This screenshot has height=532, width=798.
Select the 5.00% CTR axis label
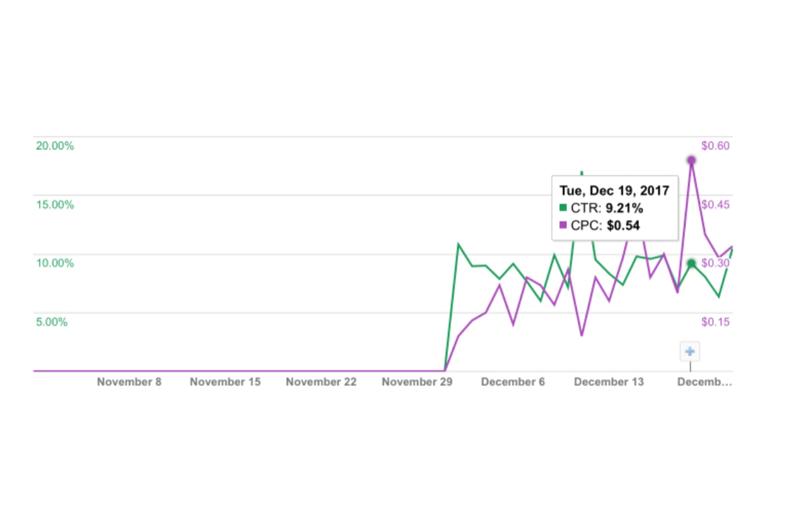pos(52,322)
